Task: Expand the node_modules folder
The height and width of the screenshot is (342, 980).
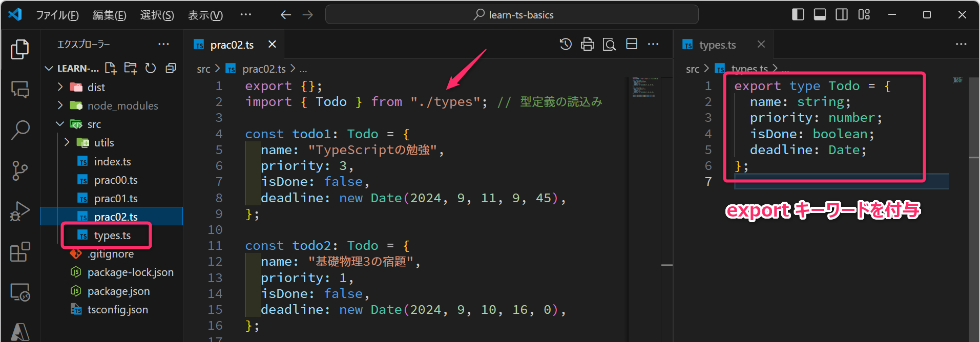Action: tap(60, 105)
